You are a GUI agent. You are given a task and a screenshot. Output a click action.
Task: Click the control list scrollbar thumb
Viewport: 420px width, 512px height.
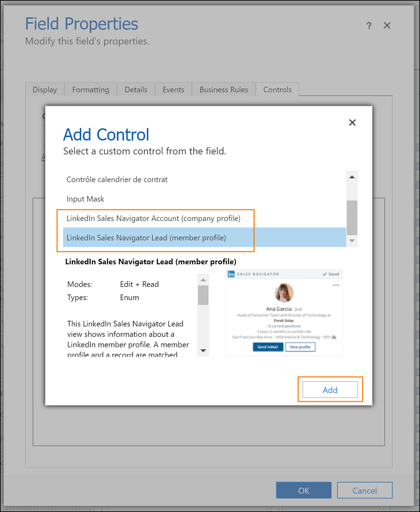352,217
